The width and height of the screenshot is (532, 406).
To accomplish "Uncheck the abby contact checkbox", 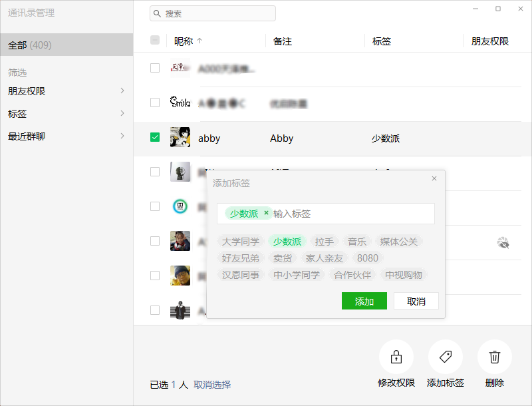I will [x=155, y=137].
